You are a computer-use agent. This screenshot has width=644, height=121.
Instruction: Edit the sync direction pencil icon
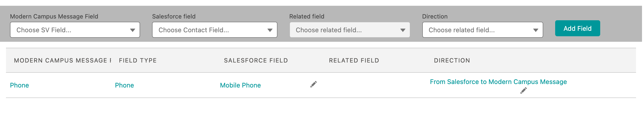pyautogui.click(x=524, y=90)
